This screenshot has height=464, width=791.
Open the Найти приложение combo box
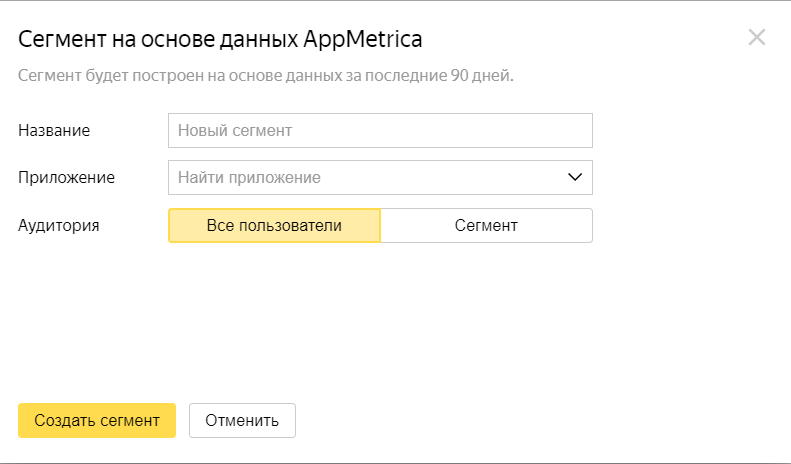click(x=380, y=178)
